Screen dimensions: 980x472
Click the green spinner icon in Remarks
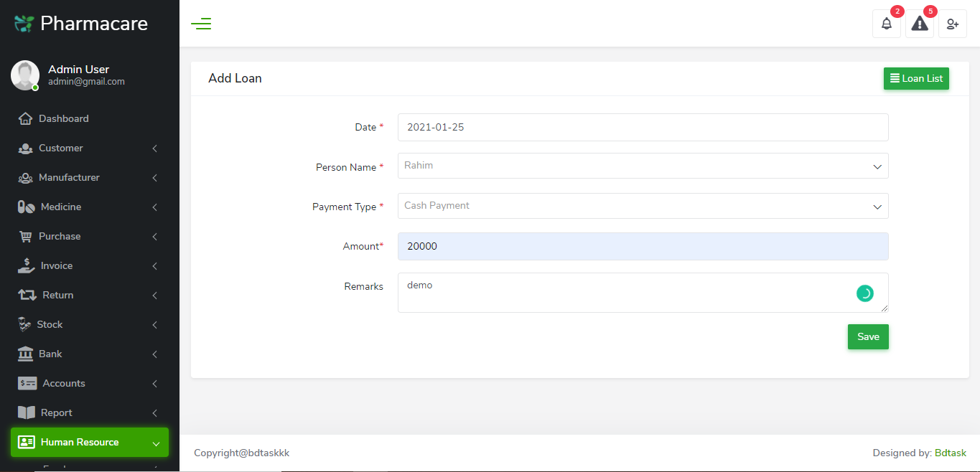(x=864, y=293)
